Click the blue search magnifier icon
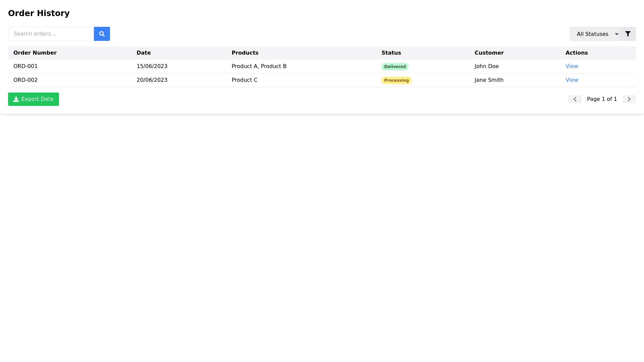 pyautogui.click(x=102, y=34)
